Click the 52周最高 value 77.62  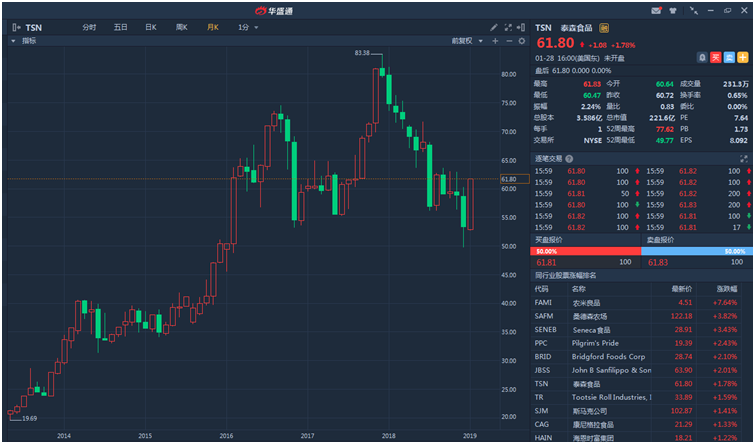pos(664,129)
